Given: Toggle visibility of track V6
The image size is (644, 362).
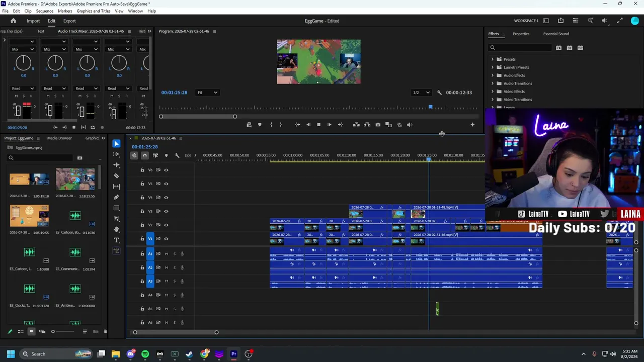Looking at the screenshot, I should tap(166, 170).
